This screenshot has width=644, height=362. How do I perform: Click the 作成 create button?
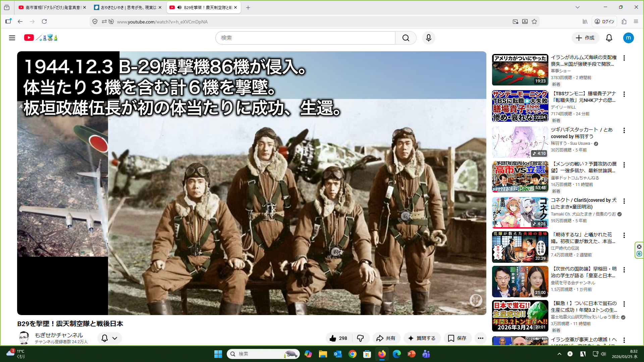pos(585,38)
